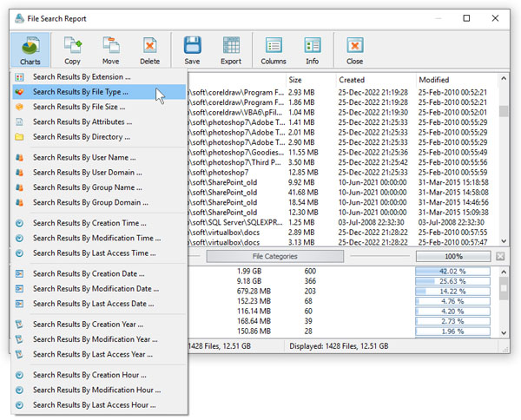Select Search Results By Group Domain
521x420 pixels.
[99, 202]
